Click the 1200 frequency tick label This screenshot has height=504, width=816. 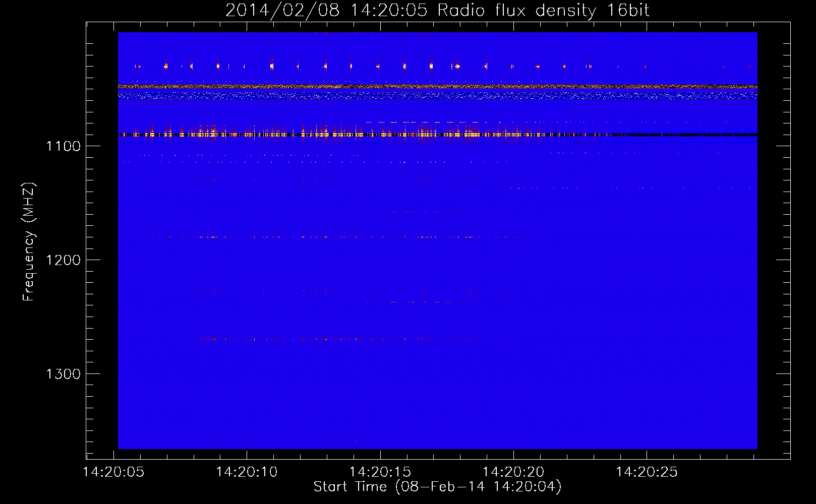(x=63, y=260)
